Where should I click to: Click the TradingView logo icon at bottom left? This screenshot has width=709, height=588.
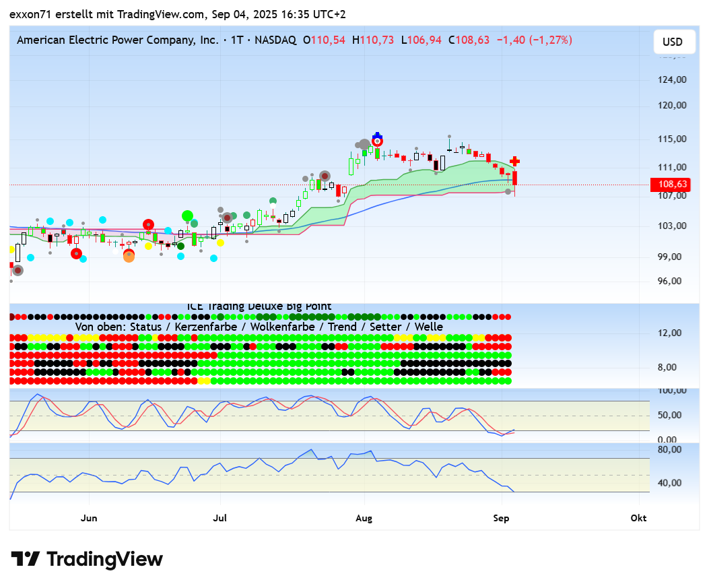point(26,560)
